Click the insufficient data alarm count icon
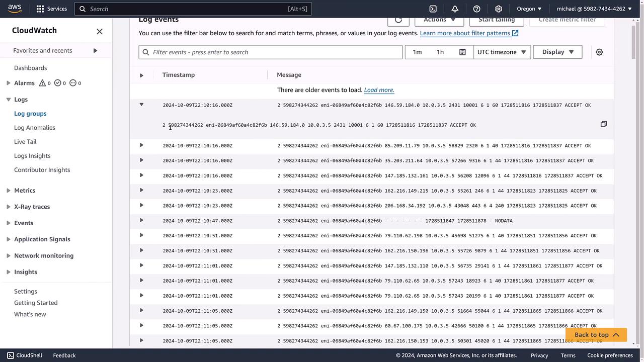Image resolution: width=644 pixels, height=362 pixels. [73, 83]
